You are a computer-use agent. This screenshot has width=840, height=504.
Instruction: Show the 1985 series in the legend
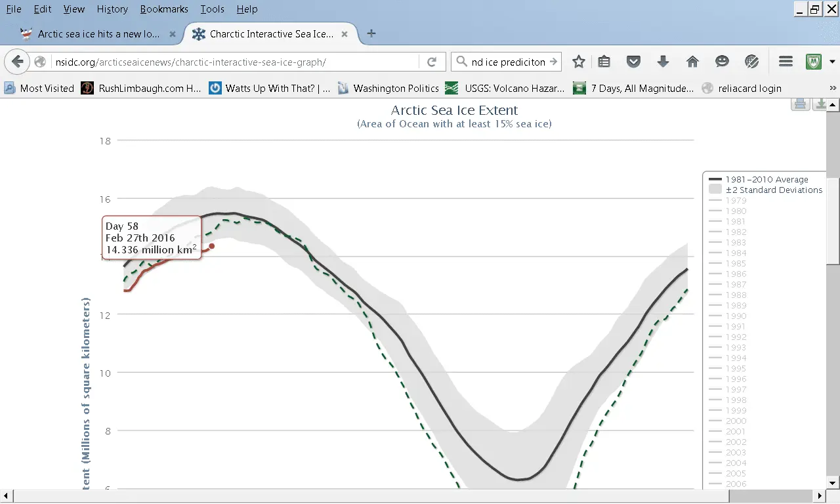tap(735, 263)
